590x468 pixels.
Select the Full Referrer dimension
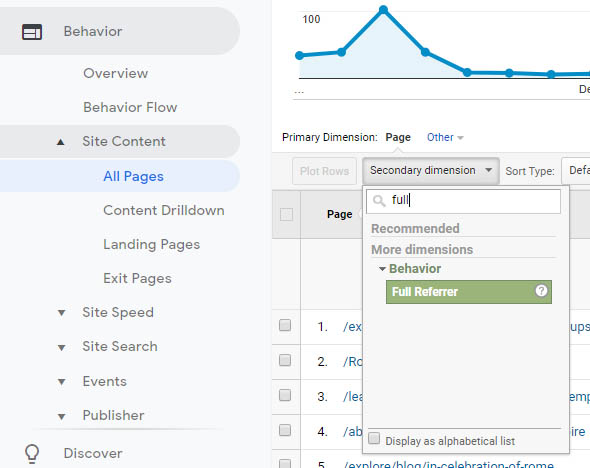(x=468, y=292)
